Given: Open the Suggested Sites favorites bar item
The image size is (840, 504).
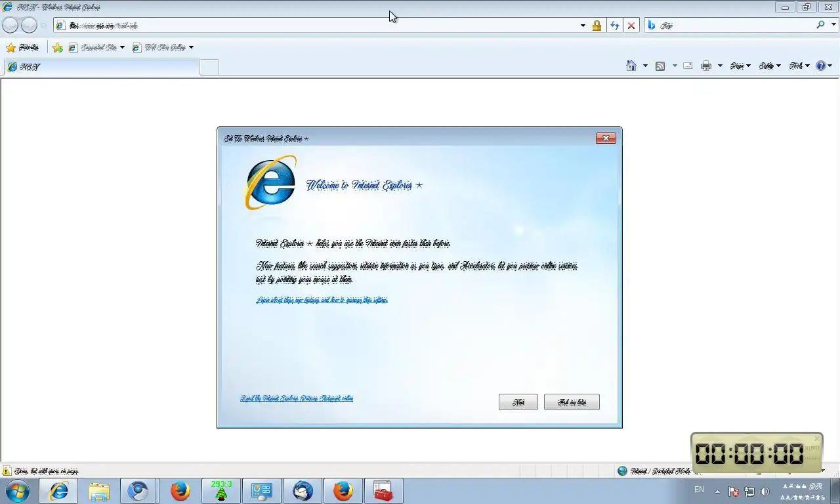Looking at the screenshot, I should click(96, 47).
